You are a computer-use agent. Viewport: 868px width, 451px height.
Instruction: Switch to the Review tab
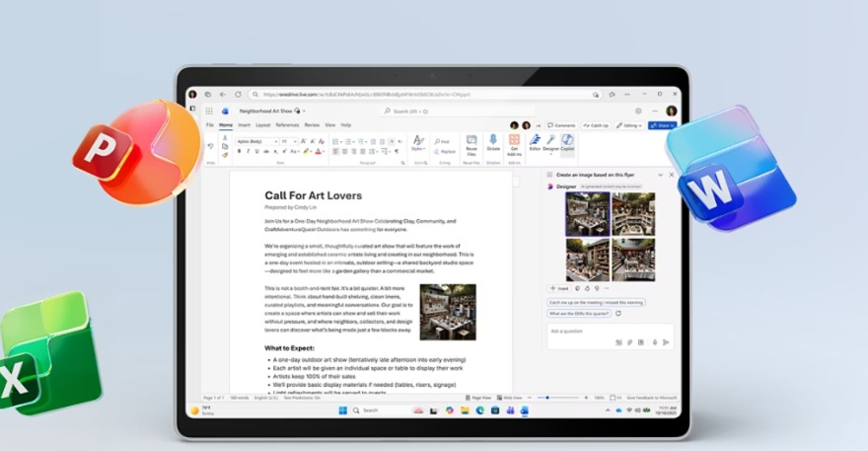312,125
